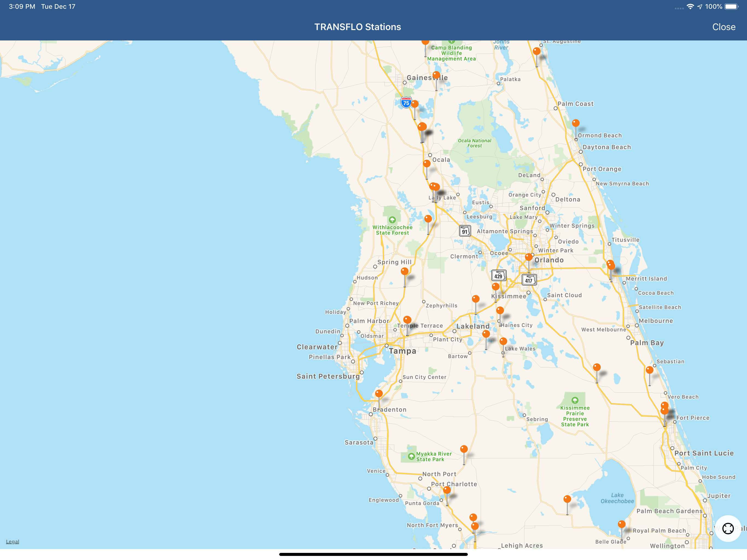
Task: Tap the 3:09 PM clock
Action: tap(22, 7)
